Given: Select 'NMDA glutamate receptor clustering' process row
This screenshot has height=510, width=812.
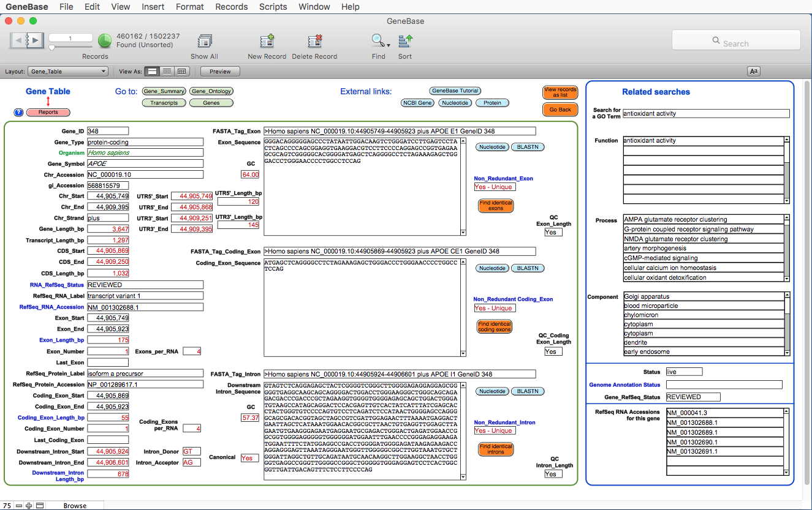Looking at the screenshot, I should 703,239.
